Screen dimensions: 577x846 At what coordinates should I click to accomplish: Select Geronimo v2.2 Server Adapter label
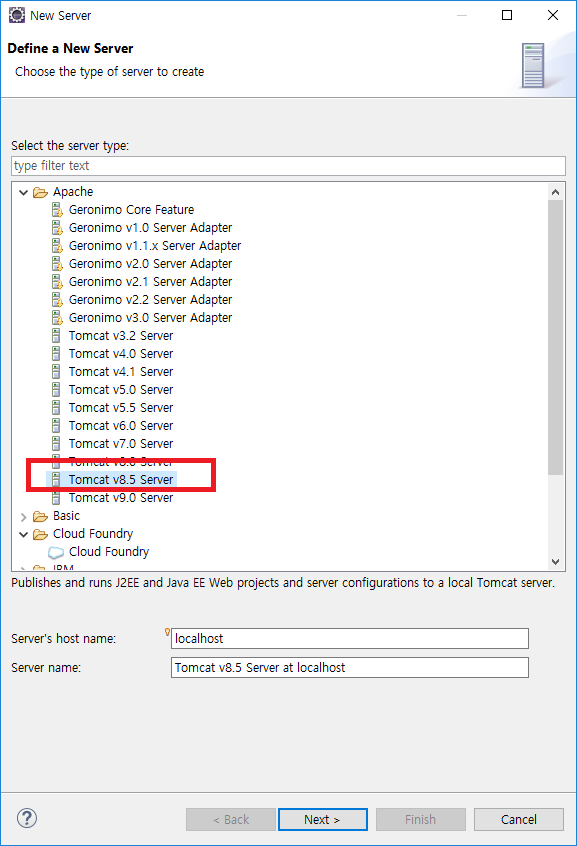150,299
